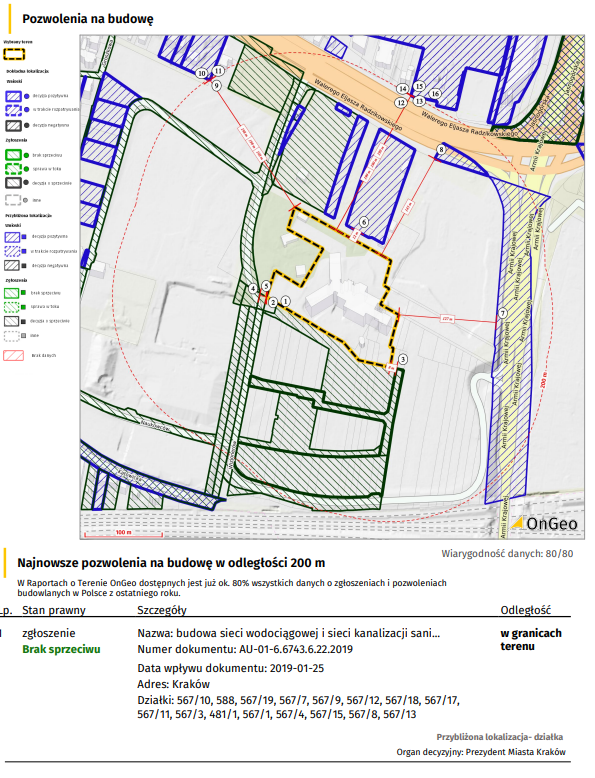
Task: Click map marker number 12
Action: pos(400,103)
